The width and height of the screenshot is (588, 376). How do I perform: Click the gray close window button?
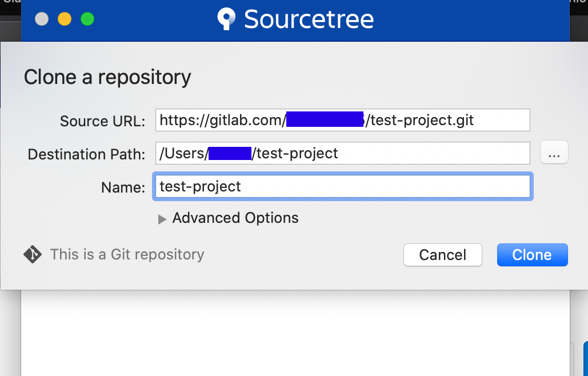pyautogui.click(x=42, y=19)
